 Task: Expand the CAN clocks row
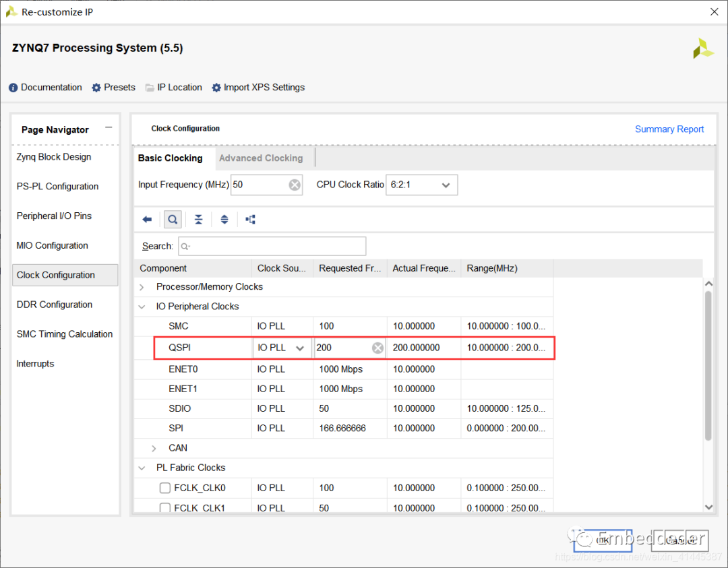[x=154, y=448]
